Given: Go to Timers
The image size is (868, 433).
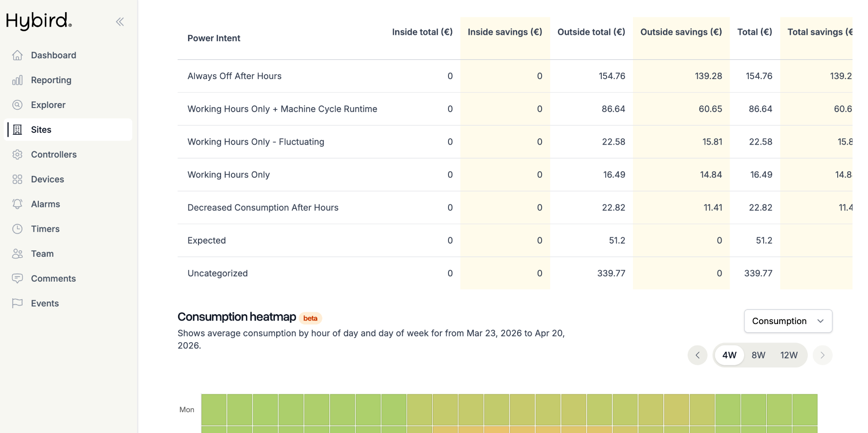Looking at the screenshot, I should point(68,229).
